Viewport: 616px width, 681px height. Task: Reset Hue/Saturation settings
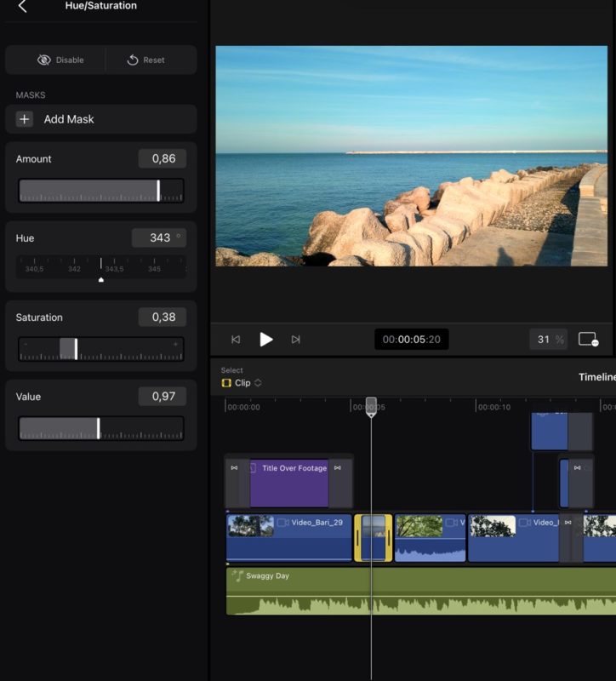[146, 60]
